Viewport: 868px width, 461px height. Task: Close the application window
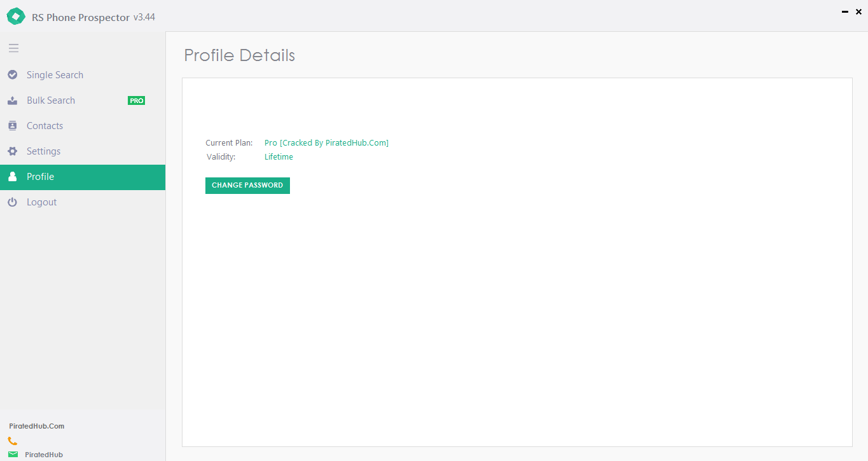point(859,11)
